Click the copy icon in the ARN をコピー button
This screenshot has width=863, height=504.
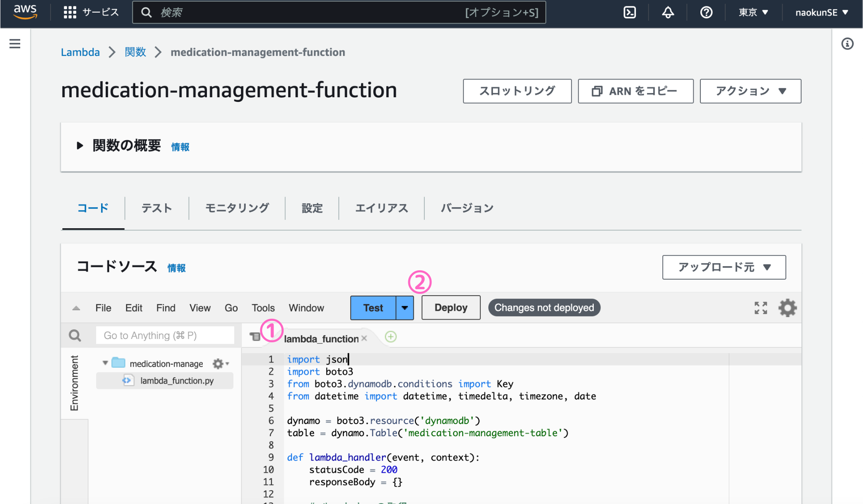pos(597,91)
